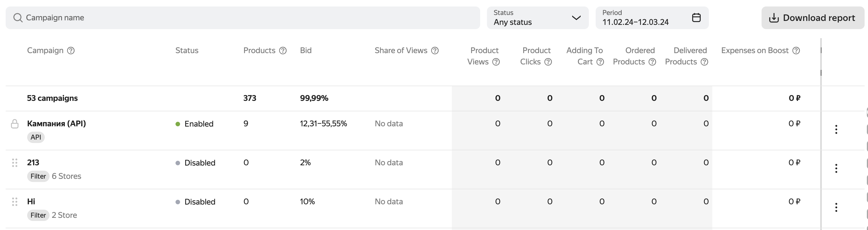Click the Filter tag under campaign 213
The image size is (868, 230).
point(38,176)
